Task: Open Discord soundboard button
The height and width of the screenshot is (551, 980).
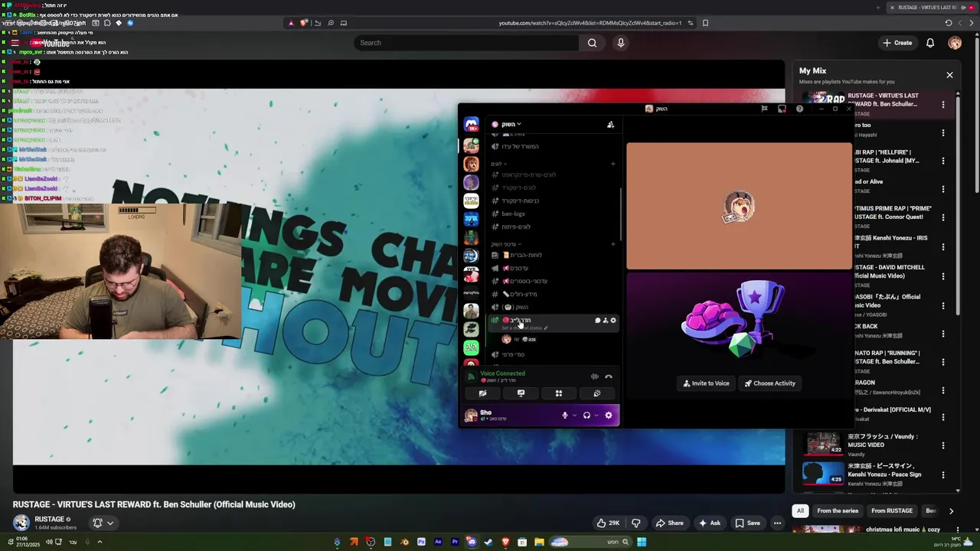Action: click(597, 393)
